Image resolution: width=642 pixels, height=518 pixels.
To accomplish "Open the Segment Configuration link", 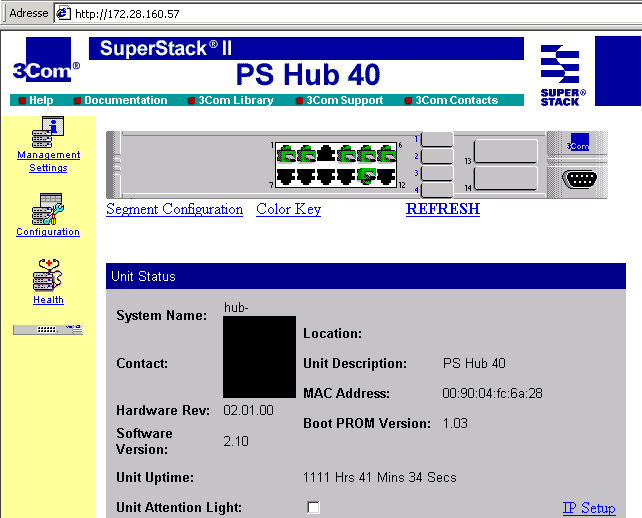I will (x=174, y=209).
